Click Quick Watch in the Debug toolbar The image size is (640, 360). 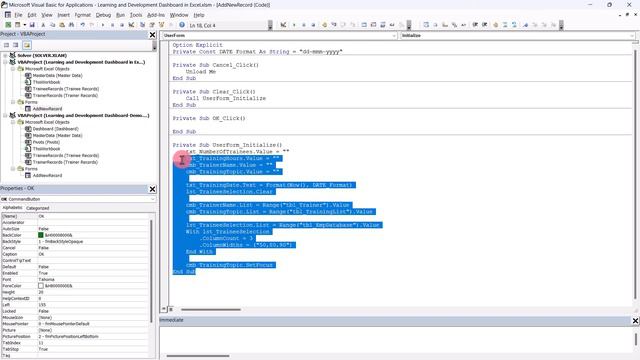click(x=392, y=25)
